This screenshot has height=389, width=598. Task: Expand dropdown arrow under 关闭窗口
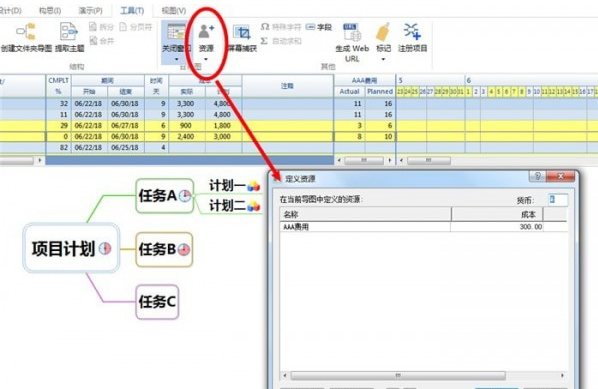176,59
